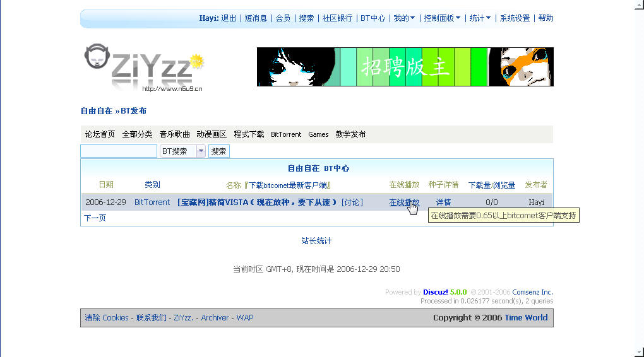Open the top 搜索 navigation link

coord(306,18)
